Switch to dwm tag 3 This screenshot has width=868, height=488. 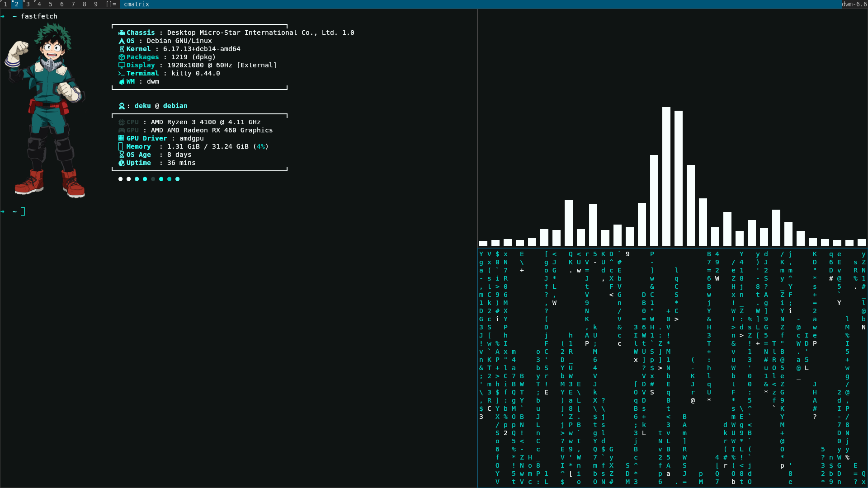[x=28, y=4]
